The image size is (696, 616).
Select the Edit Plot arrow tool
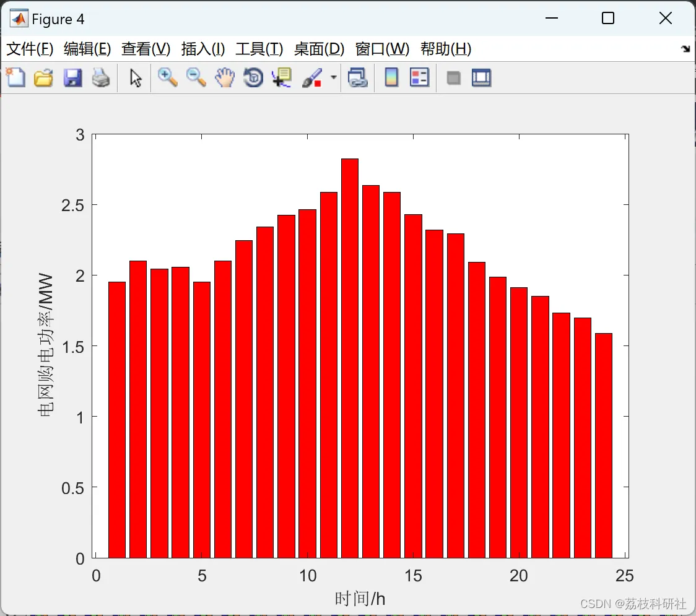click(136, 78)
